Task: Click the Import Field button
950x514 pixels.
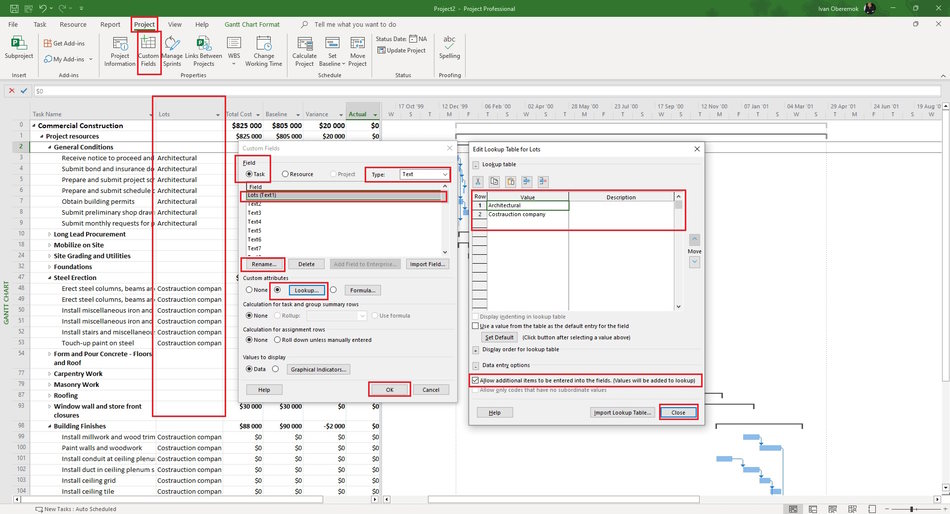Action: coord(427,264)
